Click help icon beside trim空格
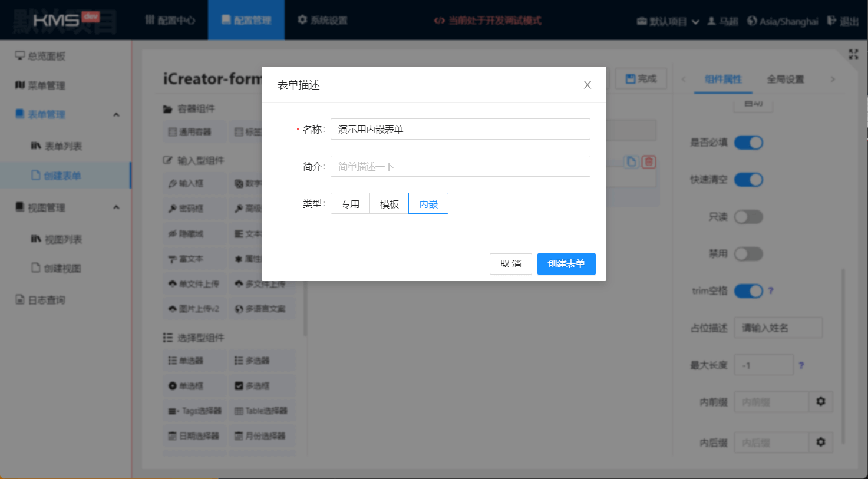 coord(771,291)
